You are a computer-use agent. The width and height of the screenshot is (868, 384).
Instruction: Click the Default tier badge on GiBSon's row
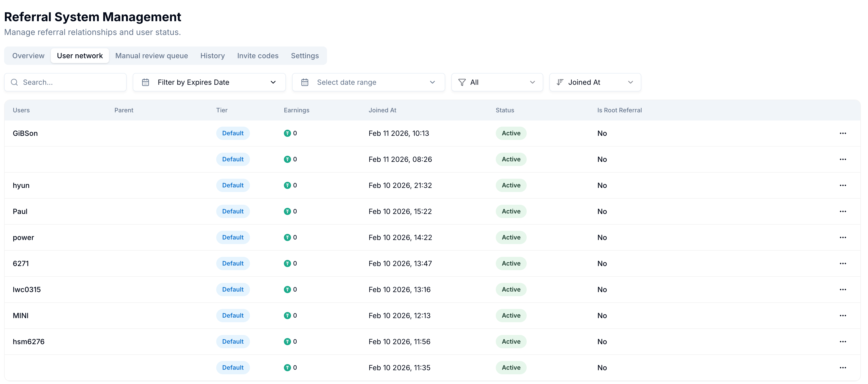233,133
